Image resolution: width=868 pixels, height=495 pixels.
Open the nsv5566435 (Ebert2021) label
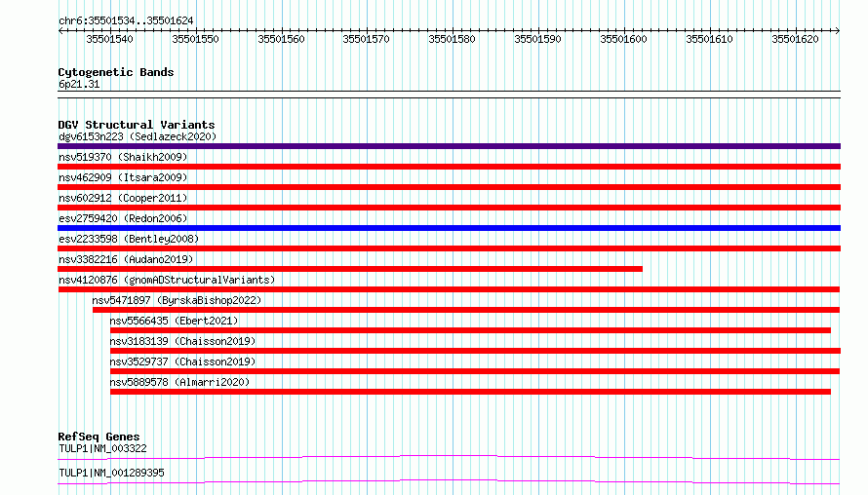click(174, 321)
